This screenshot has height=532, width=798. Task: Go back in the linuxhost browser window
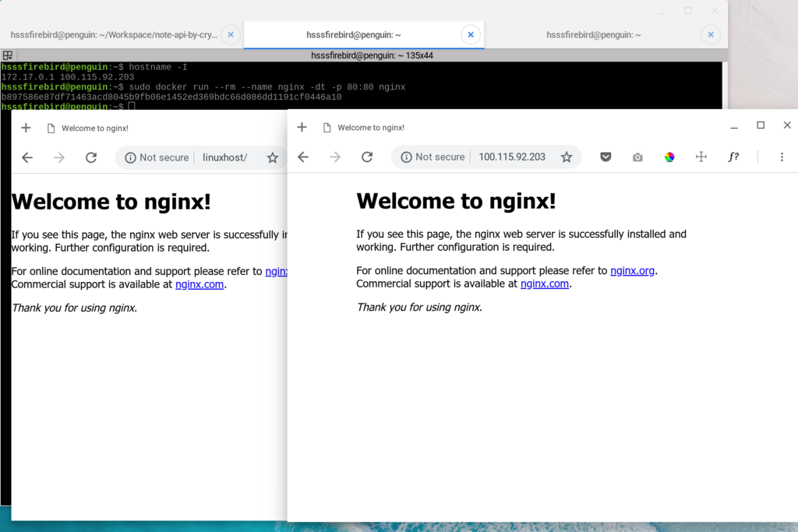(27, 157)
